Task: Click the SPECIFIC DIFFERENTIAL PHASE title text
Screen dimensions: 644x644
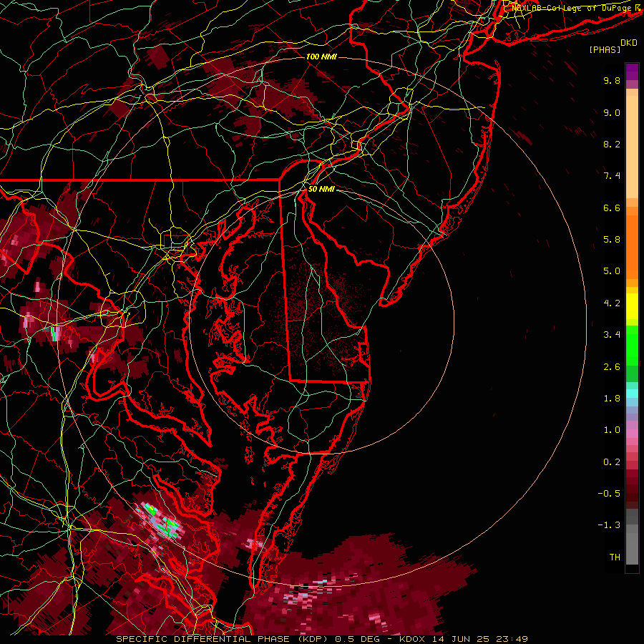Action: tap(204, 639)
